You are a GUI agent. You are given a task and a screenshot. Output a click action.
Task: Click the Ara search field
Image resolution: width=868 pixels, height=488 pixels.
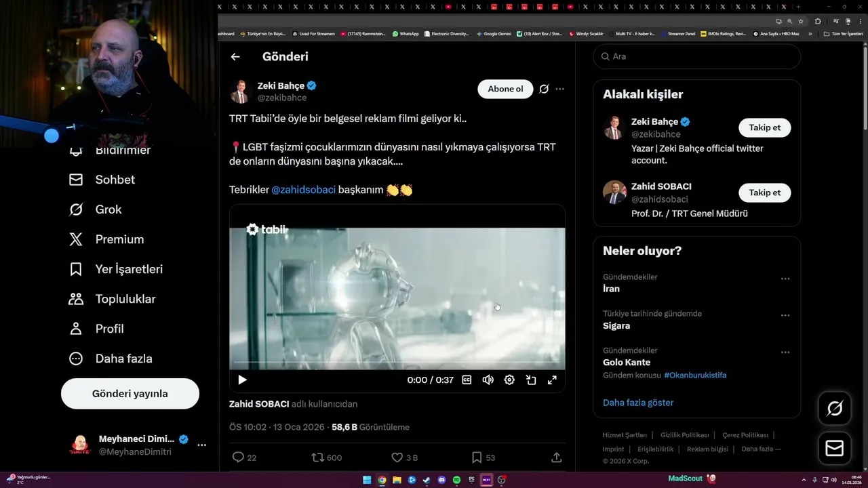[697, 56]
